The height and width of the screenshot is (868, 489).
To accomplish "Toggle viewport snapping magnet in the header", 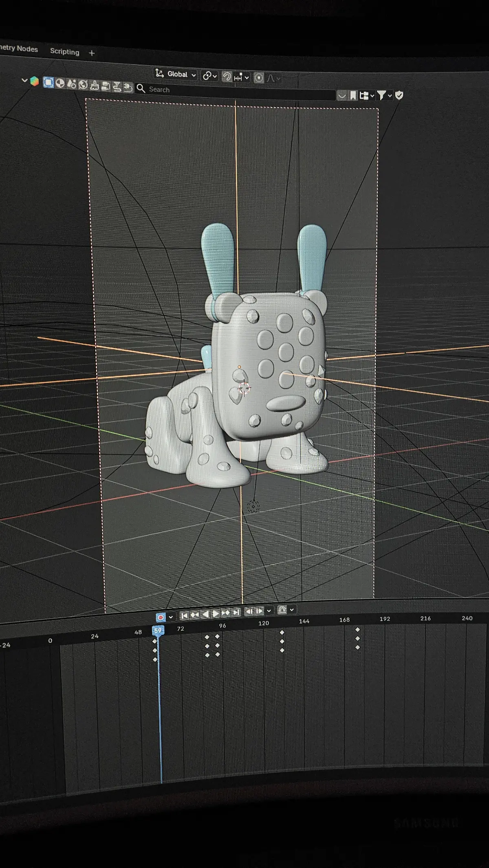I will point(227,77).
